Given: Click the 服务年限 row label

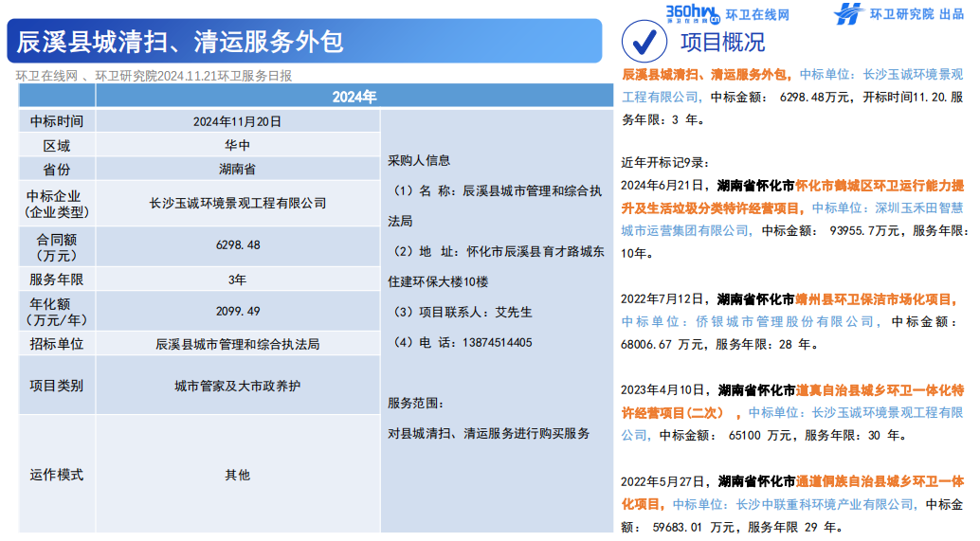Looking at the screenshot, I should 57,280.
